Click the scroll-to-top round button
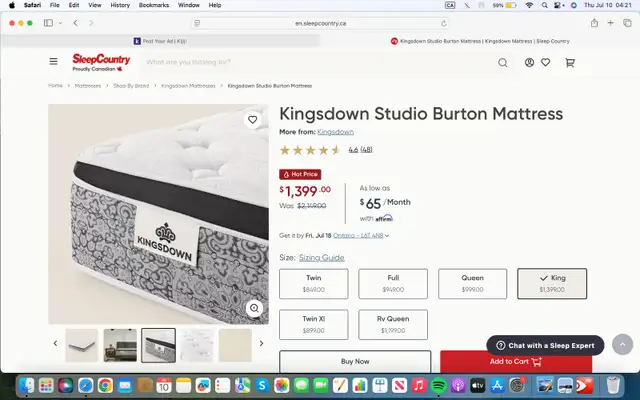Screen dimensions: 640x400 (x=622, y=344)
